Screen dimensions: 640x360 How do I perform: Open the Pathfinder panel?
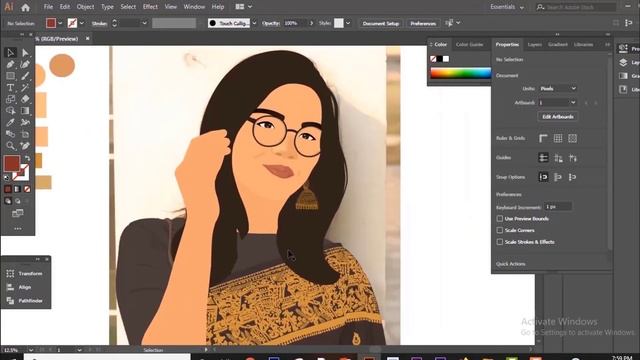25,301
